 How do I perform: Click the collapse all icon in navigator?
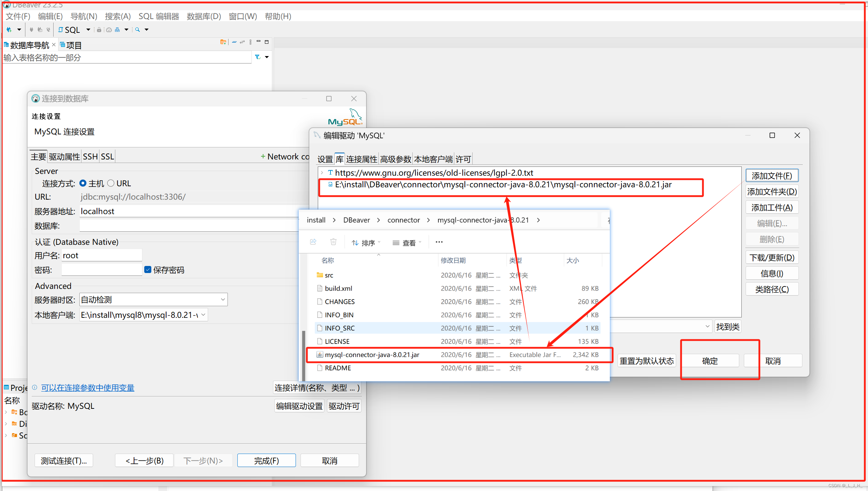pyautogui.click(x=234, y=42)
